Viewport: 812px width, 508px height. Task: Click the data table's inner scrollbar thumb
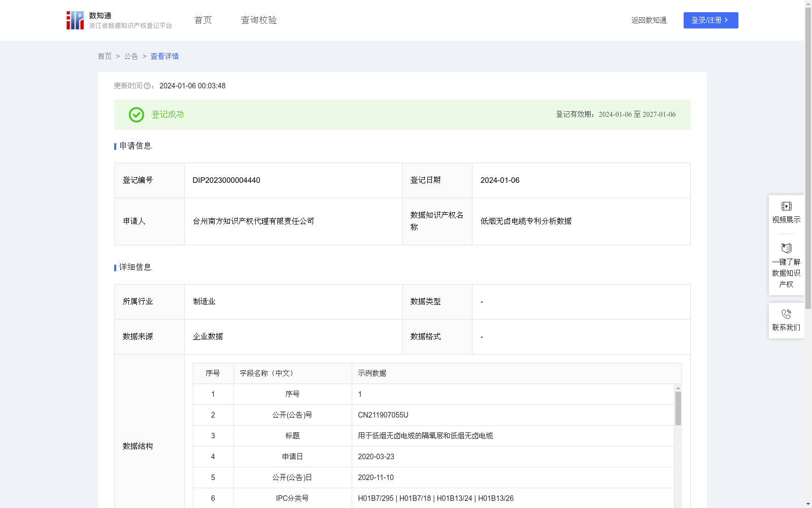point(678,408)
